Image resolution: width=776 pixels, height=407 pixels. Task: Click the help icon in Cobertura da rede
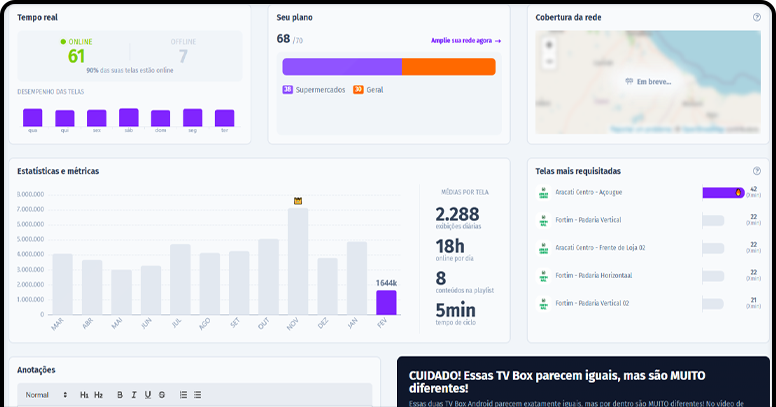coord(756,17)
